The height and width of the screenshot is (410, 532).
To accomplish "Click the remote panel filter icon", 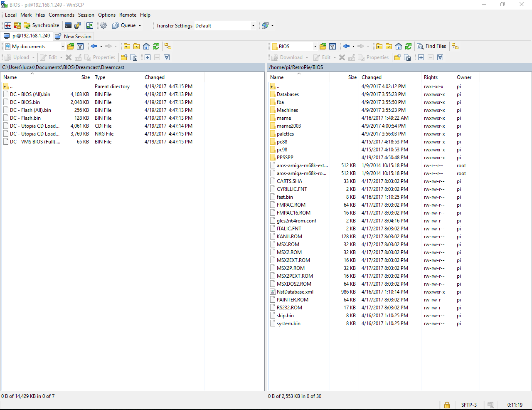I will (332, 46).
